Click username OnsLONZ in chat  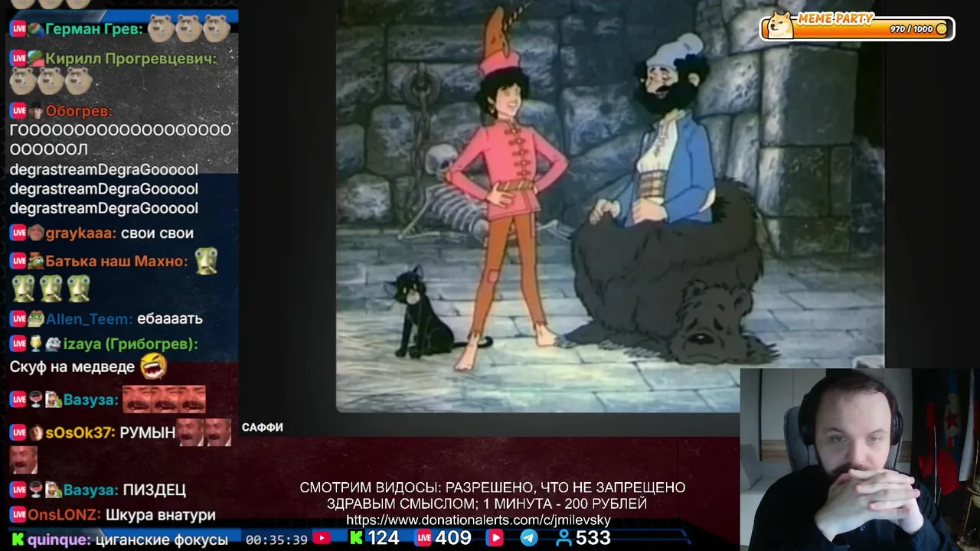pyautogui.click(x=64, y=515)
